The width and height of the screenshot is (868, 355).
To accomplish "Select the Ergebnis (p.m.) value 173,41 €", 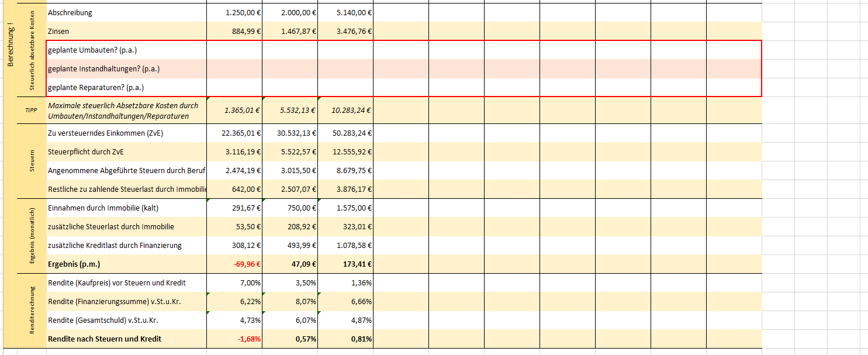I will 357,264.
